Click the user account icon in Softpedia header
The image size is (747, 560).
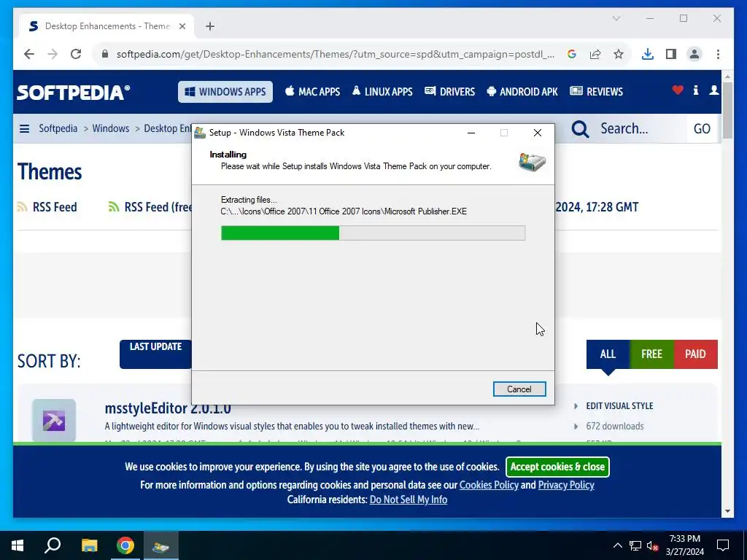pos(713,90)
